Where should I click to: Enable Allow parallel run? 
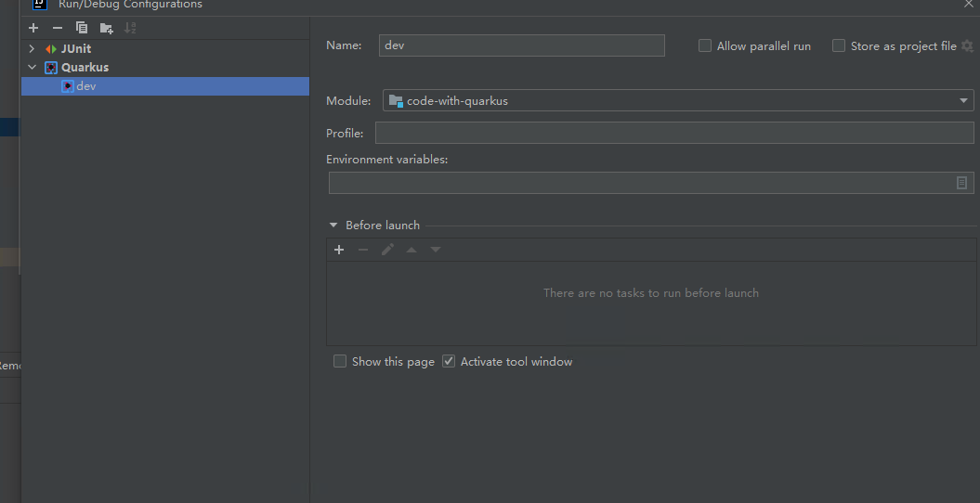pyautogui.click(x=705, y=45)
